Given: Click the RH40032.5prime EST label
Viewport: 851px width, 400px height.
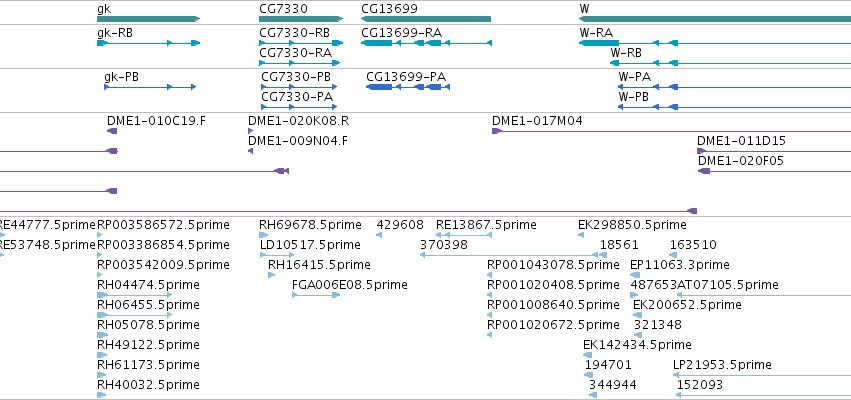Looking at the screenshot, I should [x=148, y=385].
